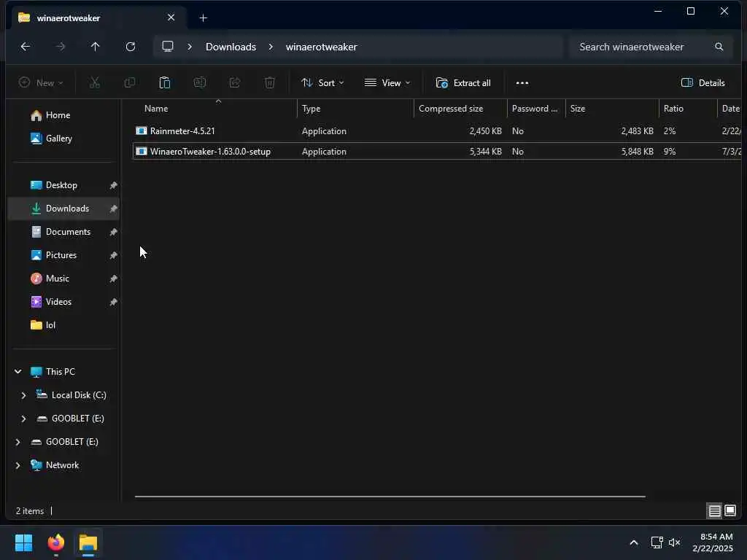Select Network in the navigation pane

point(62,465)
